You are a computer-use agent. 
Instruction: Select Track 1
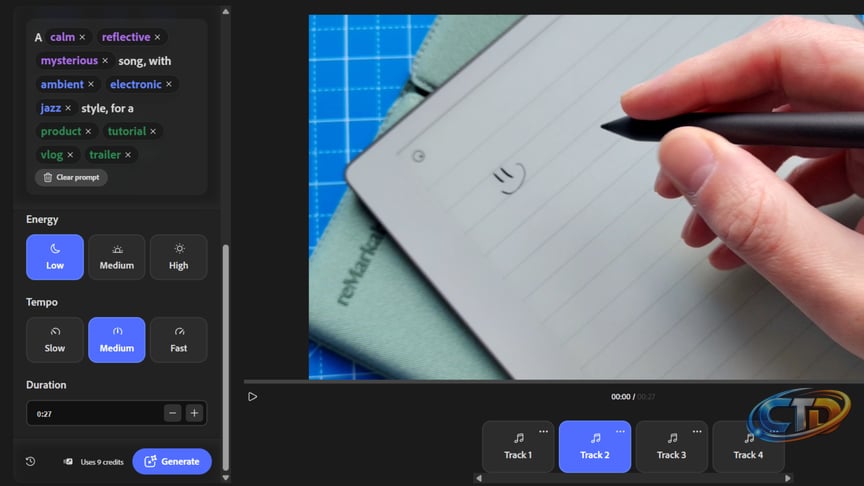[518, 447]
